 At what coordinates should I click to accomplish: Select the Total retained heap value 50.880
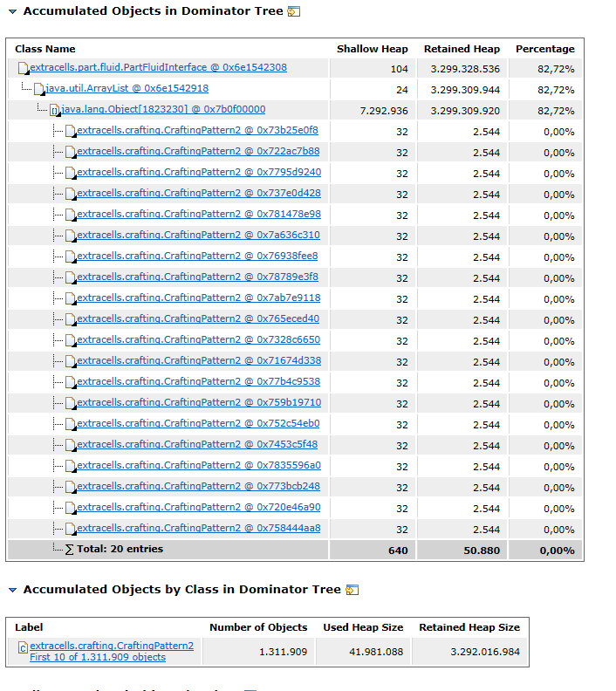482,551
